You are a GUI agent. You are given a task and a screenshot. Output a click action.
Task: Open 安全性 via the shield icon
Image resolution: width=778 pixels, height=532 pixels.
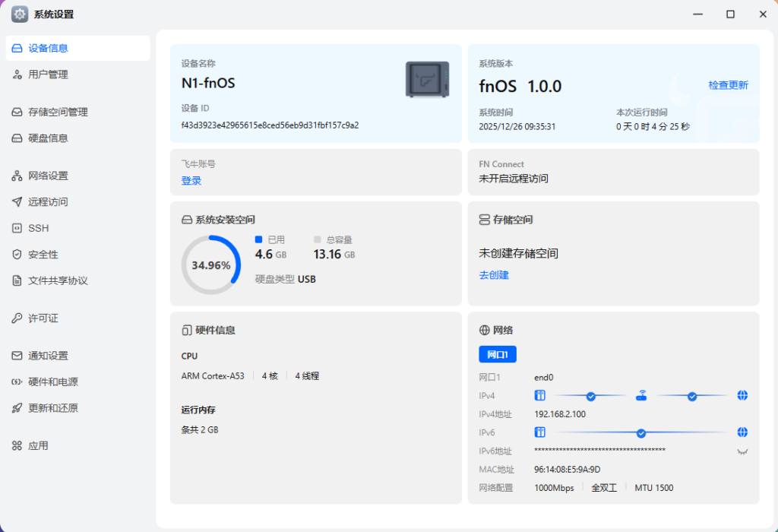(x=17, y=254)
